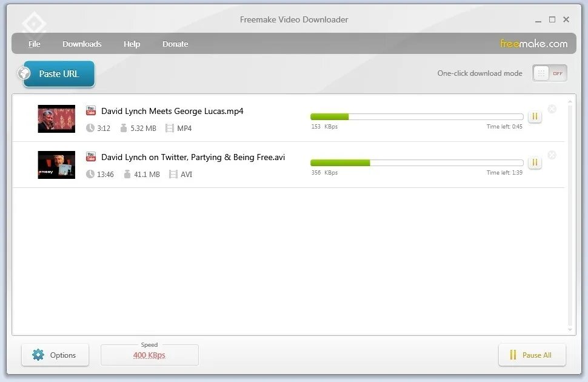Select title David Lynch Meets George Lucas.mp4
588x382 pixels.
(172, 111)
